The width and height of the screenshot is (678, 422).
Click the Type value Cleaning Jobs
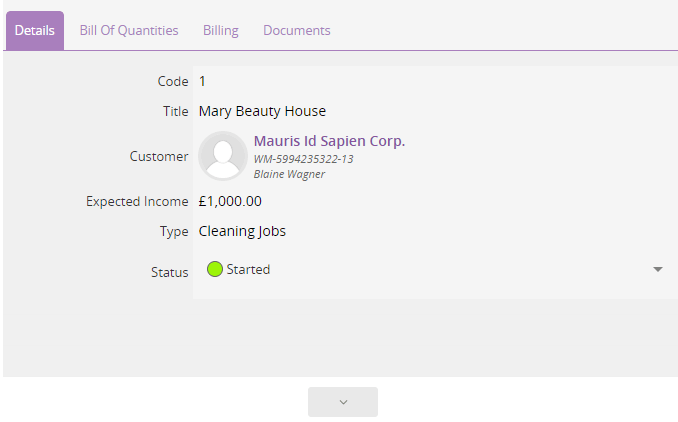242,231
